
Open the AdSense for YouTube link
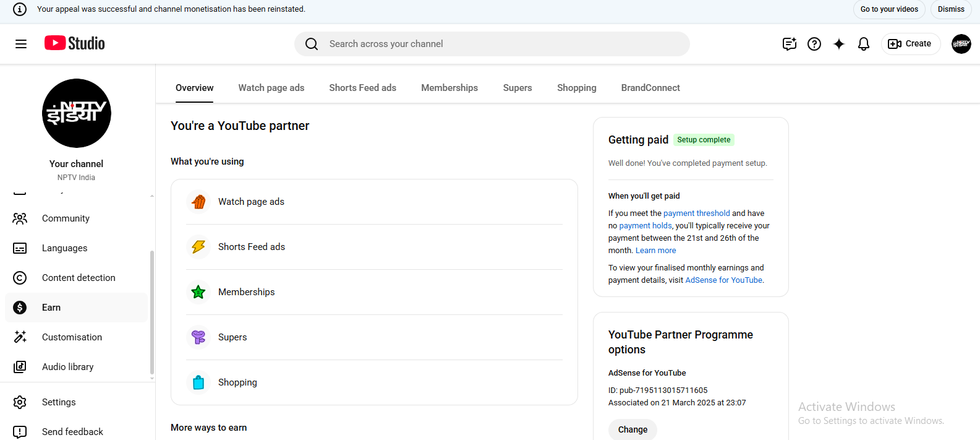coord(723,280)
